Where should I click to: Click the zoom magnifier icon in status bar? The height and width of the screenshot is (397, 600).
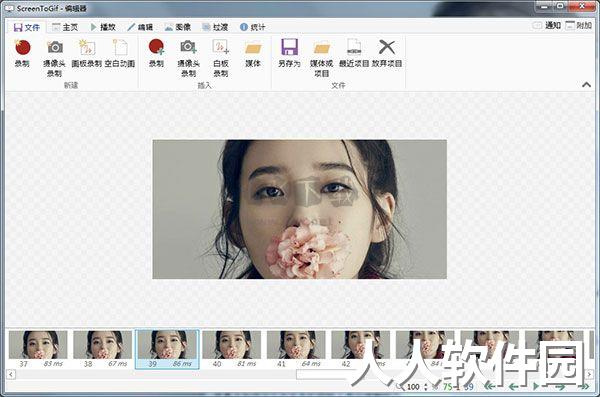coord(400,387)
